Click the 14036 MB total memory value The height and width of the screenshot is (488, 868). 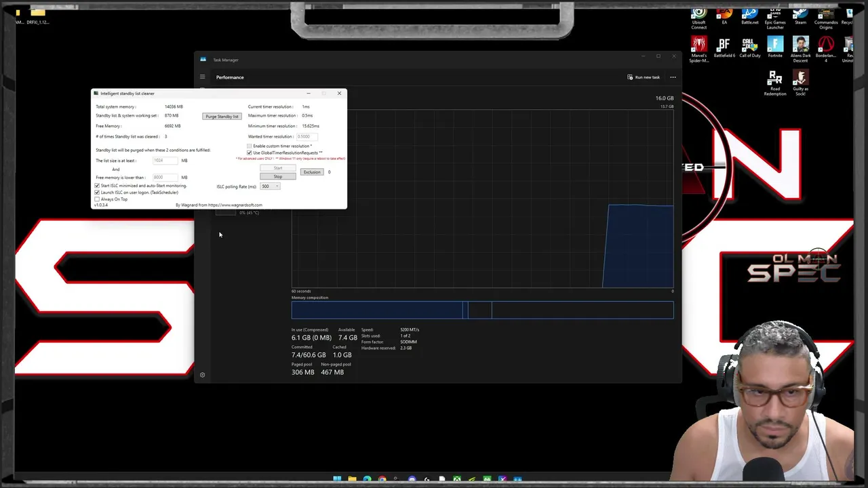(174, 106)
